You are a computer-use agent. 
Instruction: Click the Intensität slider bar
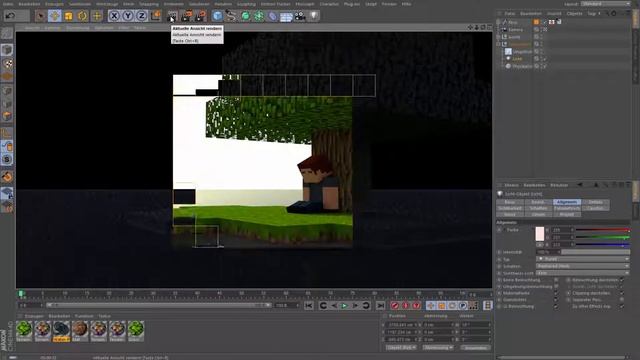(596, 252)
